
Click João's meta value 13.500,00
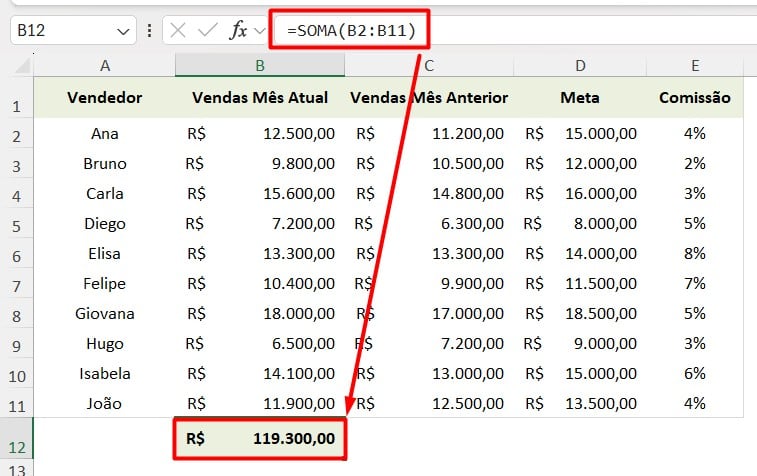pos(580,403)
